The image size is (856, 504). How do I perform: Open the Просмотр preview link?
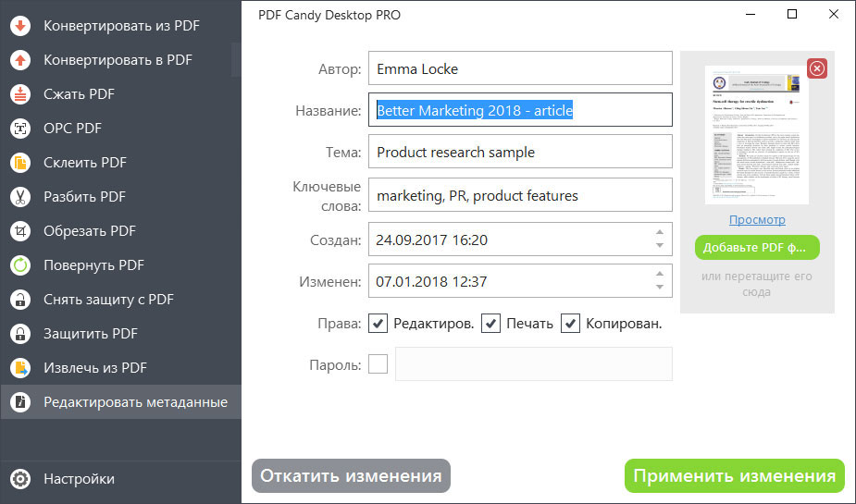(x=757, y=220)
